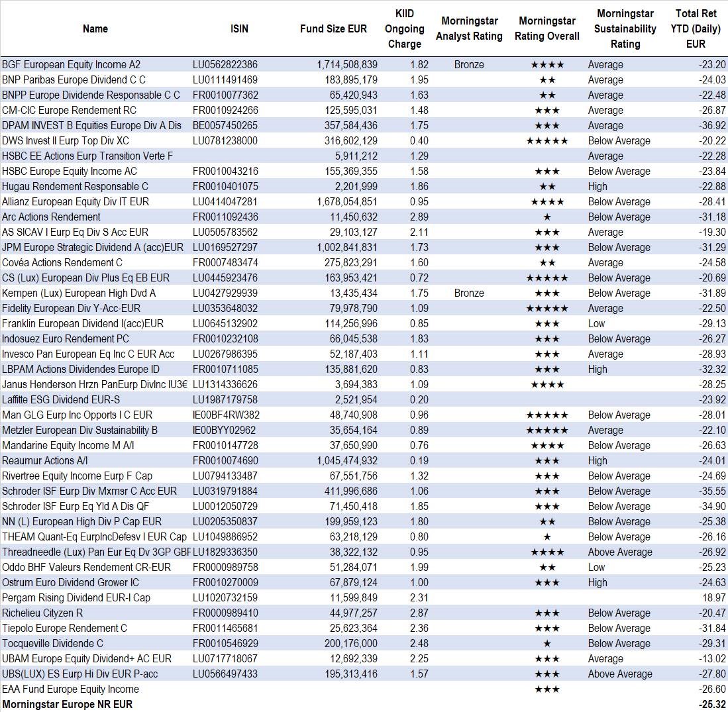Click the Total Ret YTD column header

pos(696,29)
